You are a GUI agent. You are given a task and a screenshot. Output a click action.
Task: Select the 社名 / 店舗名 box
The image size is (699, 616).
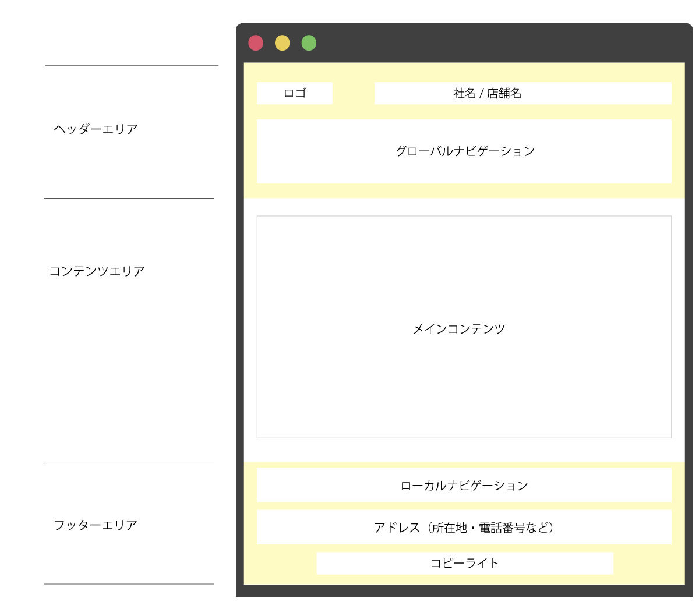coord(523,93)
